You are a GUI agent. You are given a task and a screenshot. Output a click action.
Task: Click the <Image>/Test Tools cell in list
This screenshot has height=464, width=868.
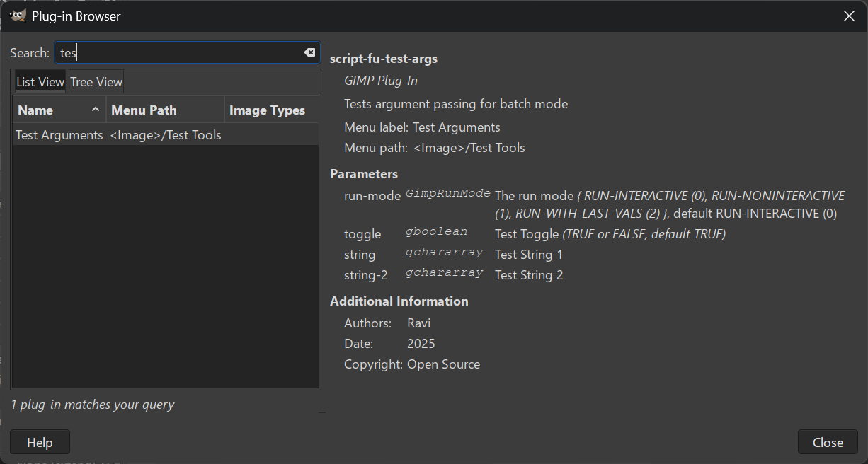click(x=166, y=135)
